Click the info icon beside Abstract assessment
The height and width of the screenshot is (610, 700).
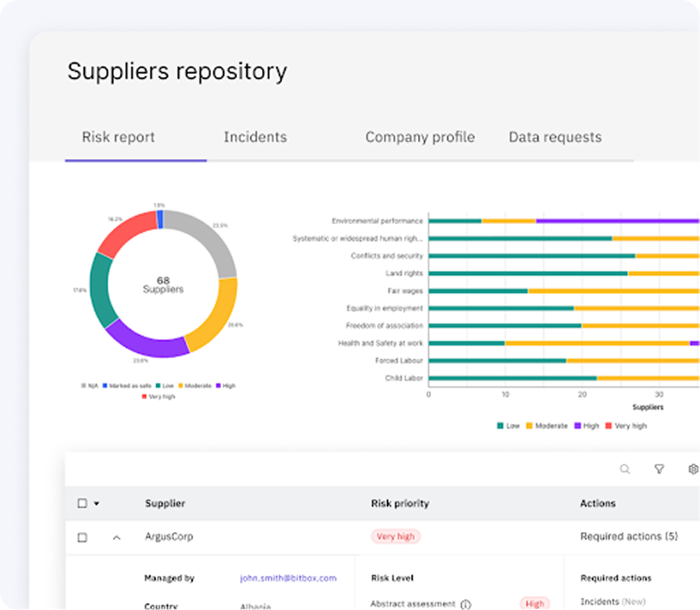(466, 604)
